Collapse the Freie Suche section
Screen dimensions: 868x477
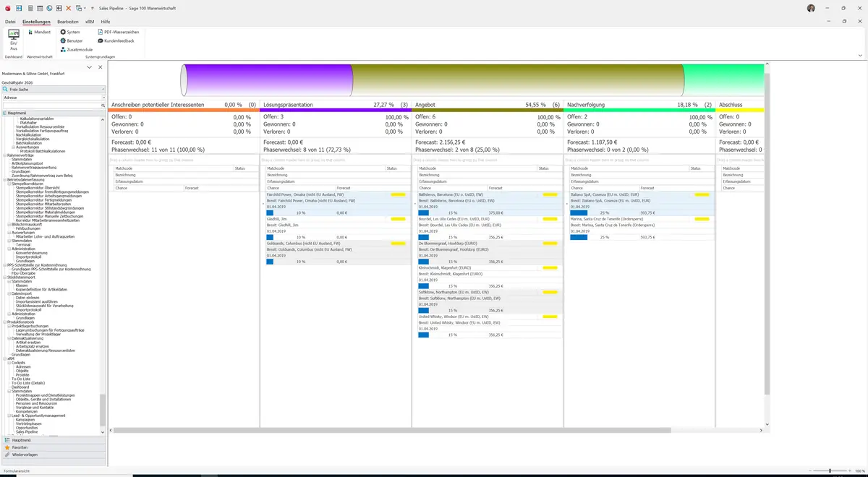[x=103, y=89]
